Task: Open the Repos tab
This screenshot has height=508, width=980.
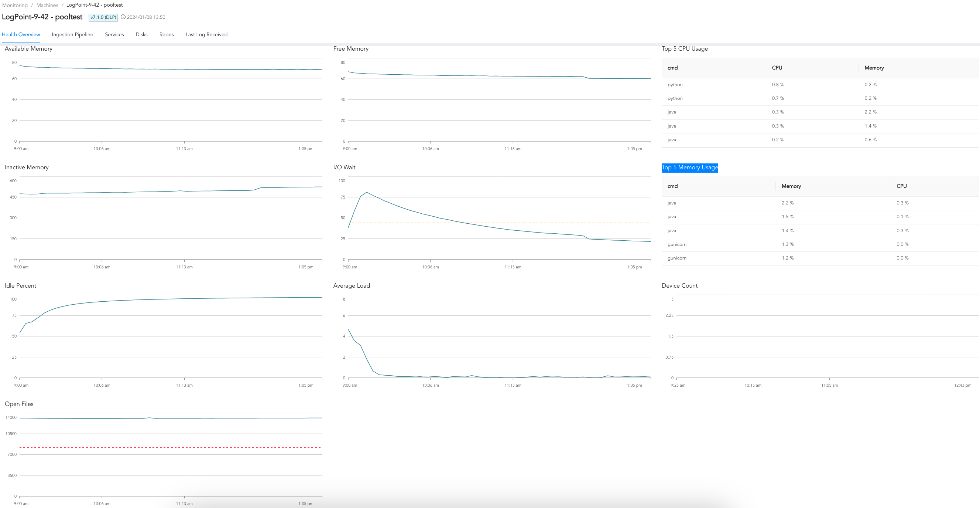Action: pos(166,34)
